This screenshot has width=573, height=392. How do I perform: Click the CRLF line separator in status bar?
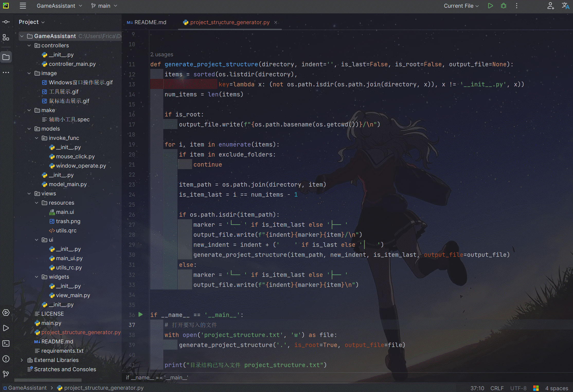coord(497,388)
